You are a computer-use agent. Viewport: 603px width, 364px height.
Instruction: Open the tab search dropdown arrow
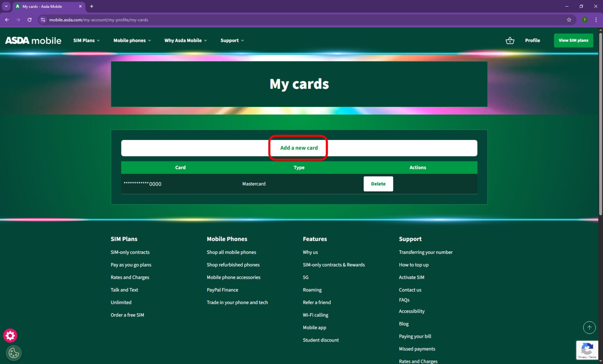click(x=6, y=6)
